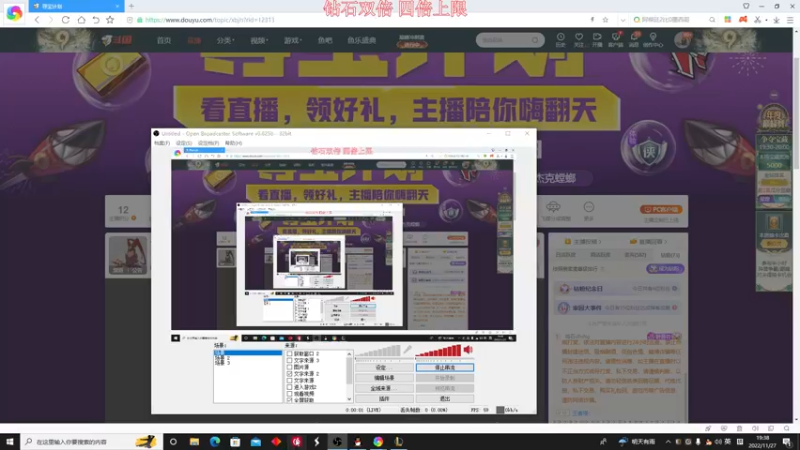Open the Windows notification center icon

tap(787, 442)
